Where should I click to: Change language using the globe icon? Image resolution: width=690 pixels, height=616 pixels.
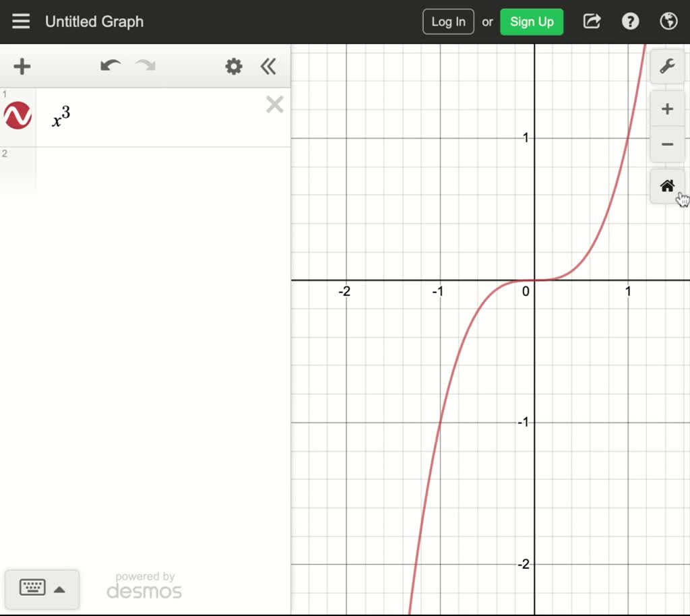(668, 21)
